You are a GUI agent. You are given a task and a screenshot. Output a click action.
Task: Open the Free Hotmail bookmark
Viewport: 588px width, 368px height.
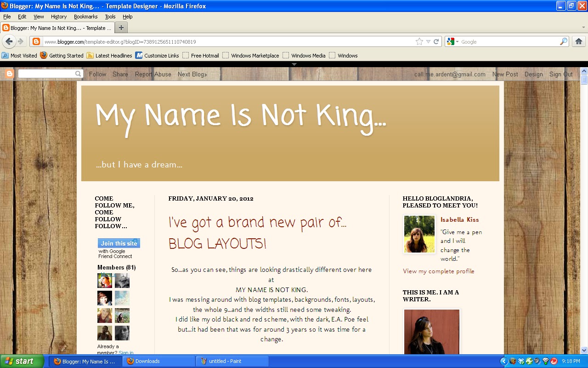pyautogui.click(x=201, y=55)
